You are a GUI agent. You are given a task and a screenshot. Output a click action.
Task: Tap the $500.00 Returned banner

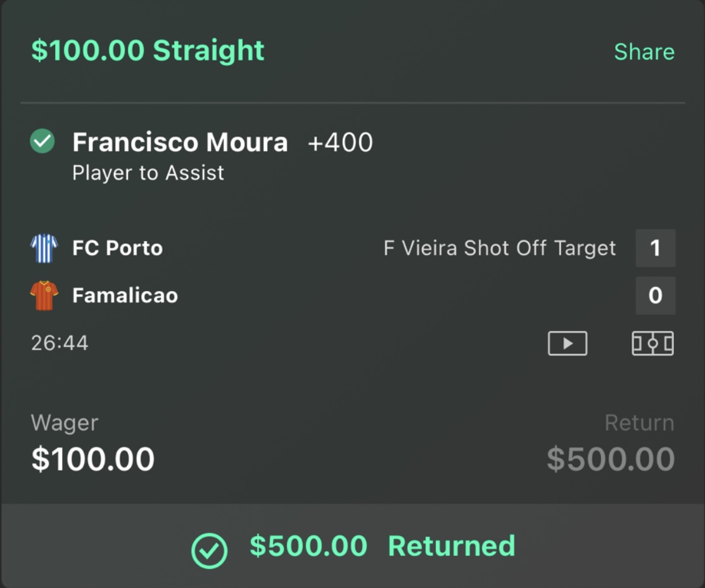pos(382,546)
